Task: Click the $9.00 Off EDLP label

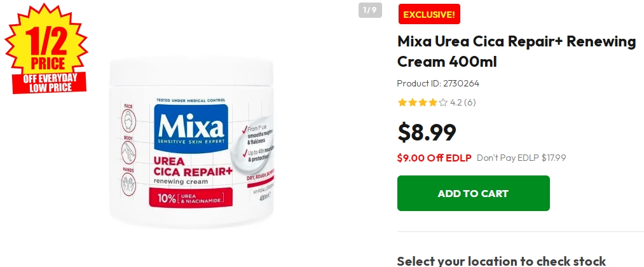Action: pos(434,158)
